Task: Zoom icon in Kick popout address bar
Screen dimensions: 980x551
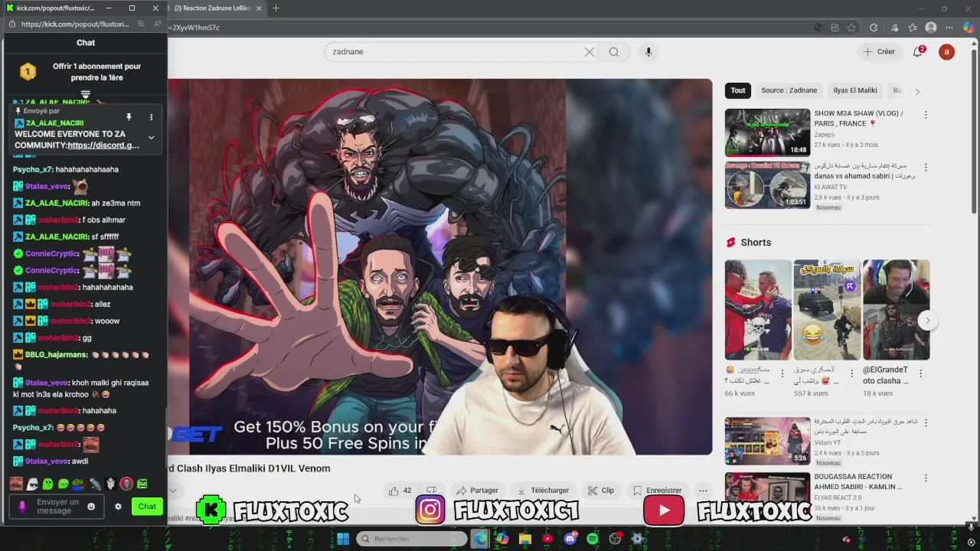Action: tap(141, 24)
